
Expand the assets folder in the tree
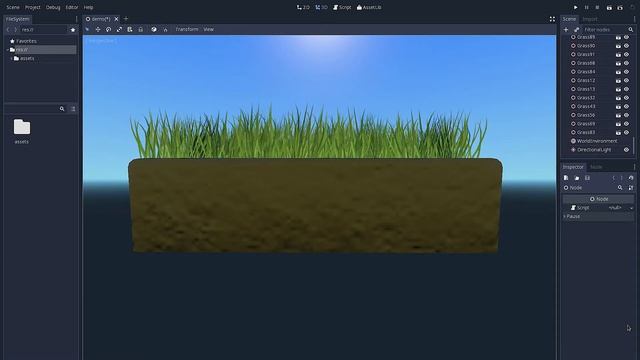11,58
